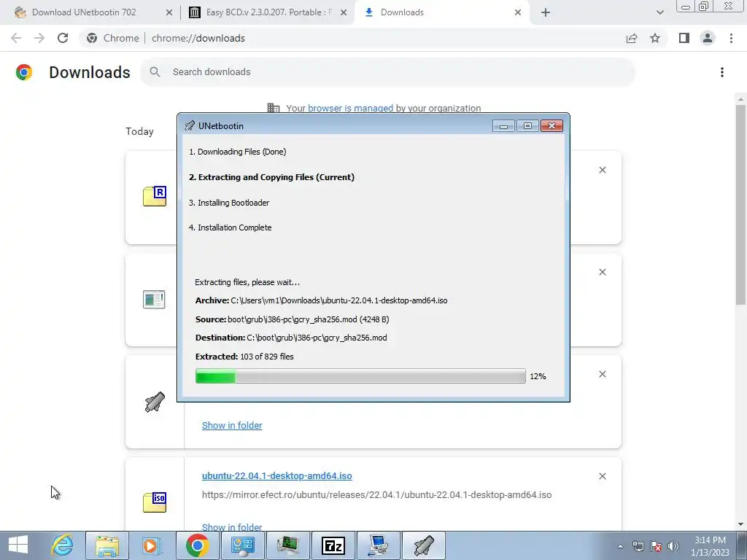
Task: Click '1. Downloading Files (Done)' step
Action: 238,152
